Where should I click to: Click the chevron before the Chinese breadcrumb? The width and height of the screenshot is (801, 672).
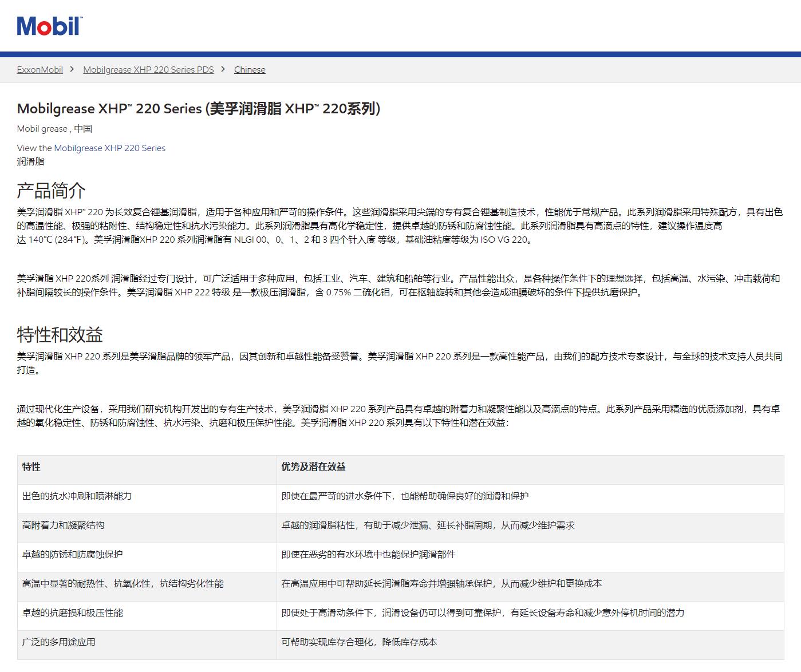coord(223,69)
